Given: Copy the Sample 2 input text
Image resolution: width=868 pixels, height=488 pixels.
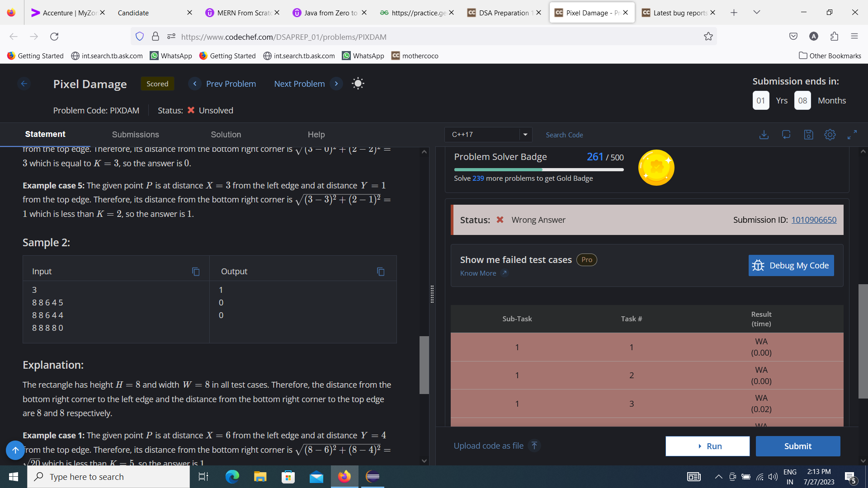Looking at the screenshot, I should pos(196,272).
